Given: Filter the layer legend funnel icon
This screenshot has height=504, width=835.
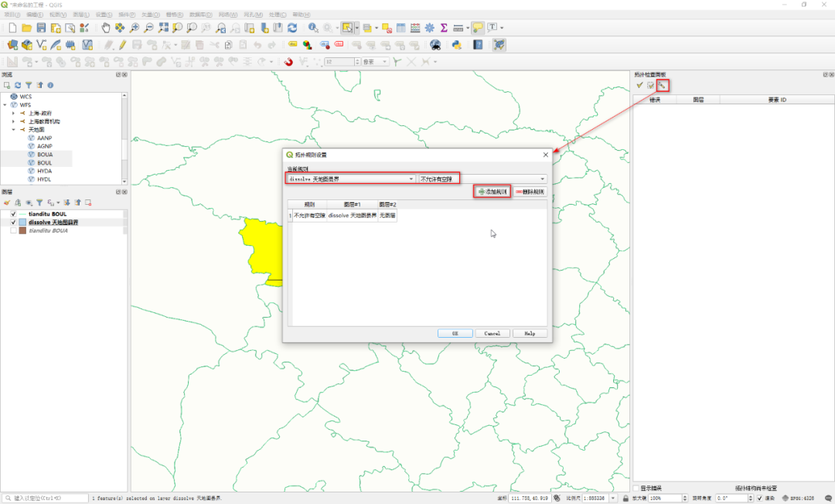Looking at the screenshot, I should pyautogui.click(x=39, y=203).
